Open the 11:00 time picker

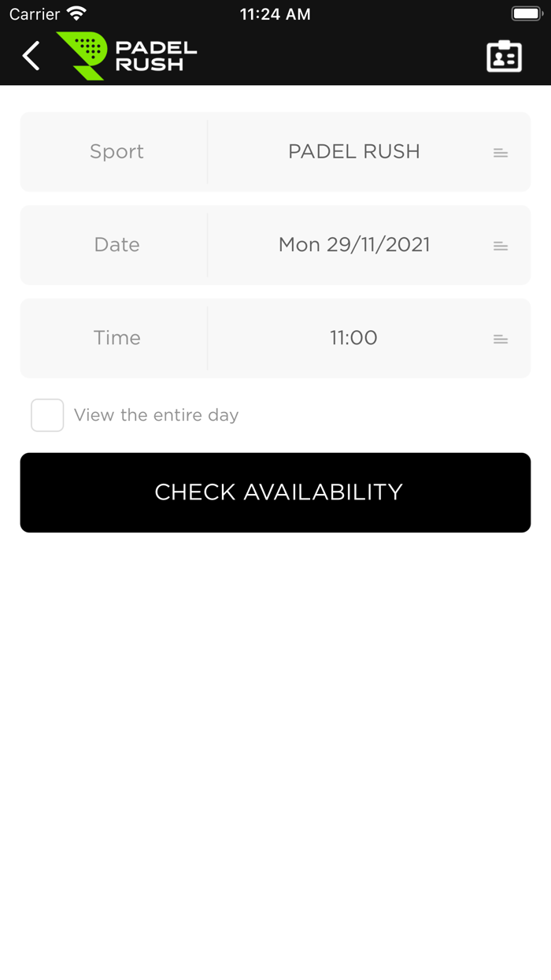pyautogui.click(x=353, y=337)
